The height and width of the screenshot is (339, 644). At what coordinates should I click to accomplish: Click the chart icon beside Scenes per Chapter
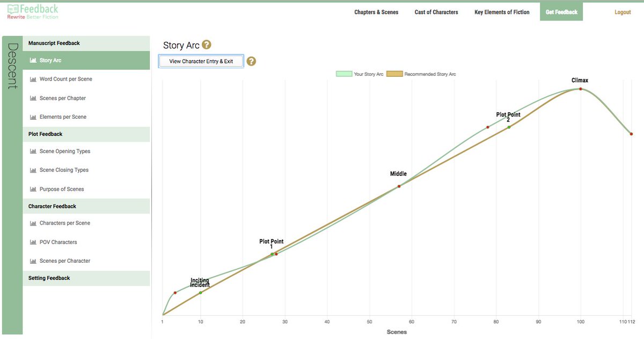(x=33, y=98)
